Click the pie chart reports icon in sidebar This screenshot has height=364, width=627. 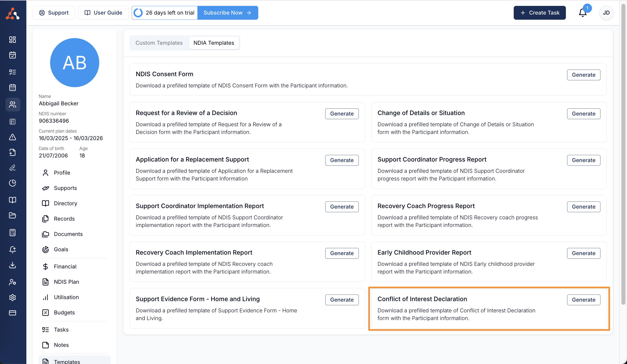(x=13, y=183)
